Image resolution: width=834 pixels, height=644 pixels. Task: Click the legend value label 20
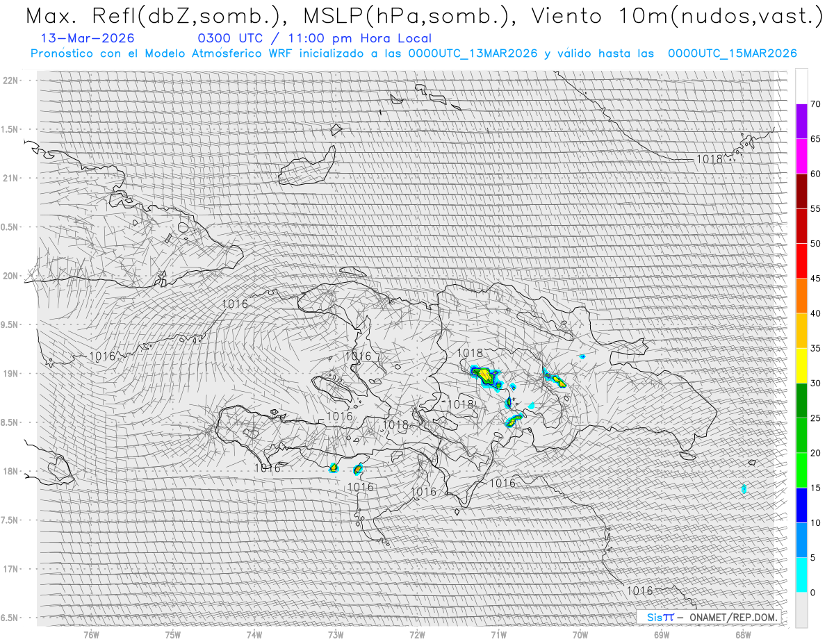point(815,453)
